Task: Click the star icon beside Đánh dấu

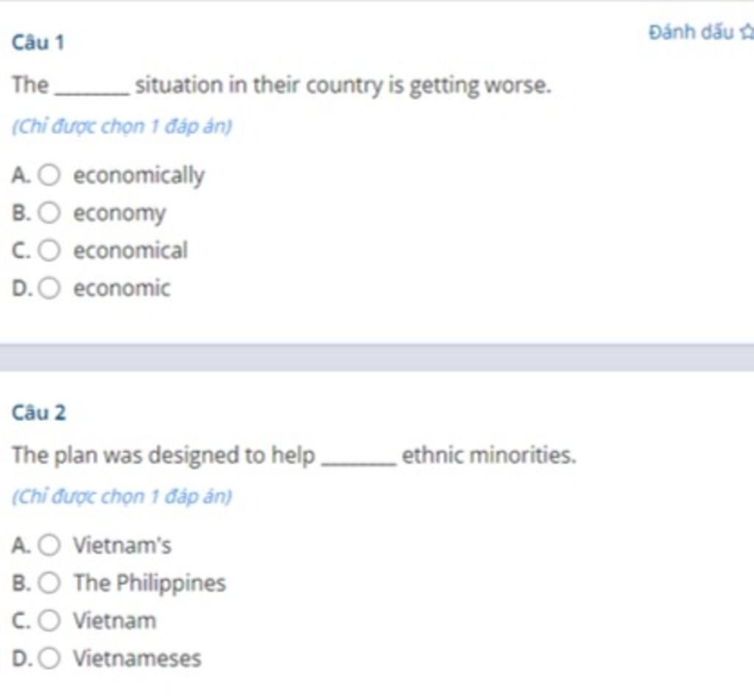Action: (747, 32)
